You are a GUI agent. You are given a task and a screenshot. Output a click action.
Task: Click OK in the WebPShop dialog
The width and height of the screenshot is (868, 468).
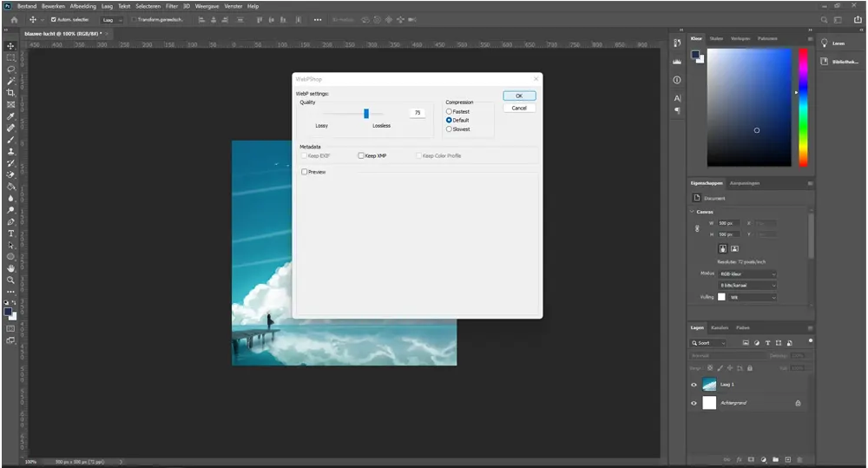pos(519,96)
